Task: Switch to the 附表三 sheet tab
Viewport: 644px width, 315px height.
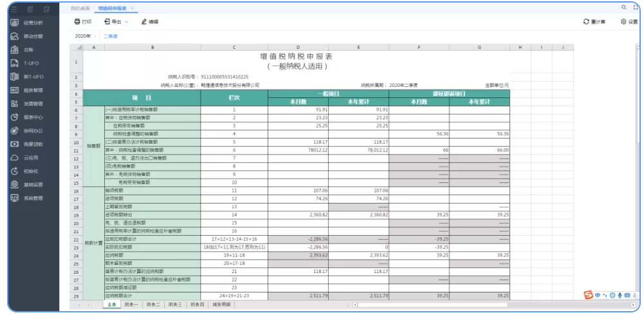Action: (175, 305)
